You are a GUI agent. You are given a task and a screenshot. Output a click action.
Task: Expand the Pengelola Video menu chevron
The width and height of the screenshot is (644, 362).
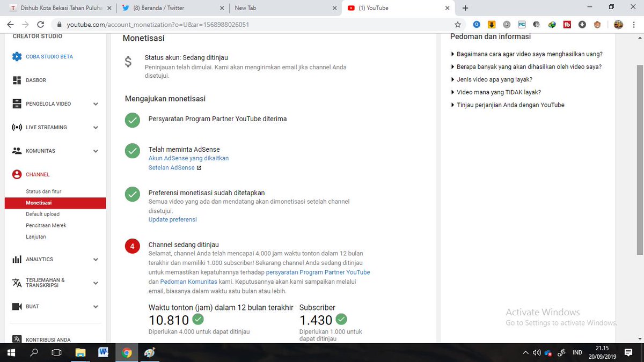point(96,104)
